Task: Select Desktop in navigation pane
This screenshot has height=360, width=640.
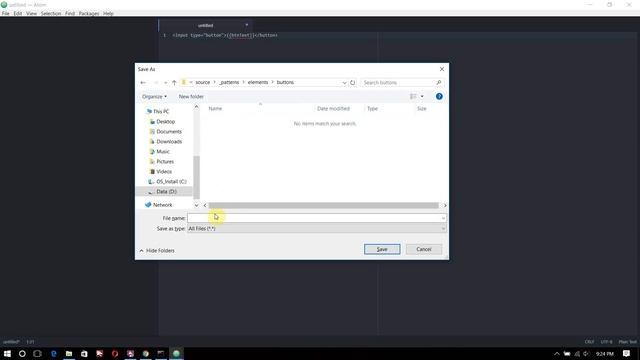Action: coord(165,122)
